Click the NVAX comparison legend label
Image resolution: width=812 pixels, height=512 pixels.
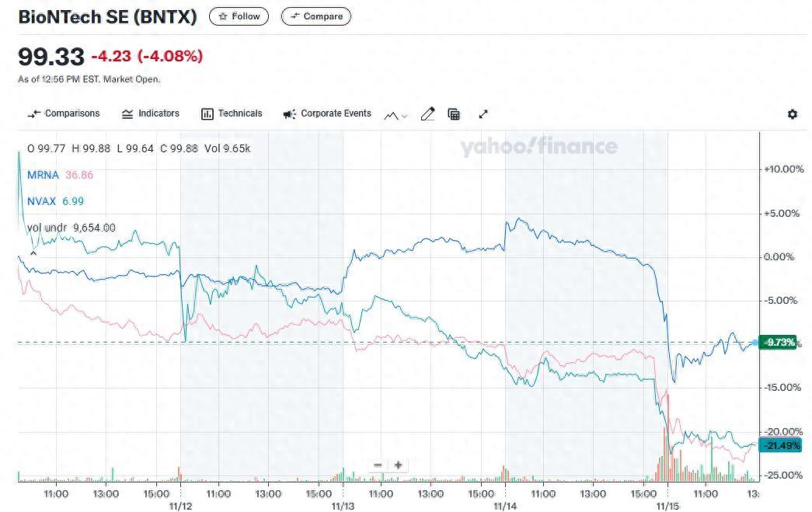coord(43,201)
